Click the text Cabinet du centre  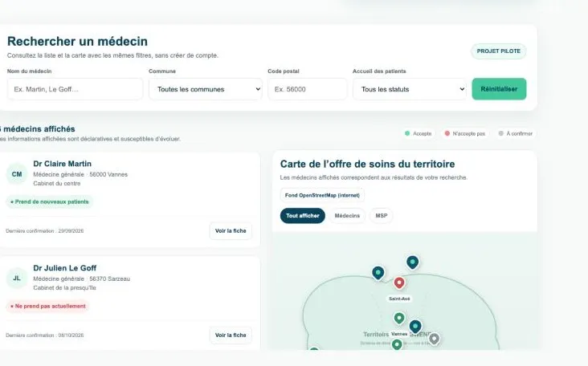(x=56, y=184)
